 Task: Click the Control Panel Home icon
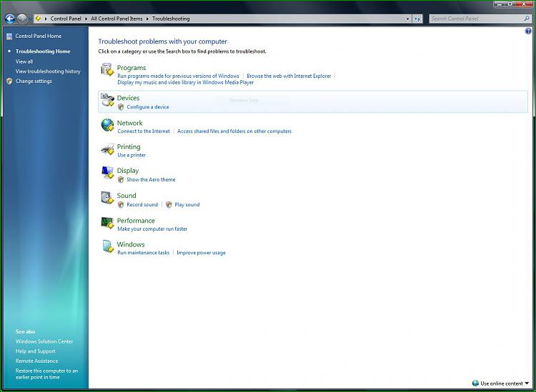[9, 36]
